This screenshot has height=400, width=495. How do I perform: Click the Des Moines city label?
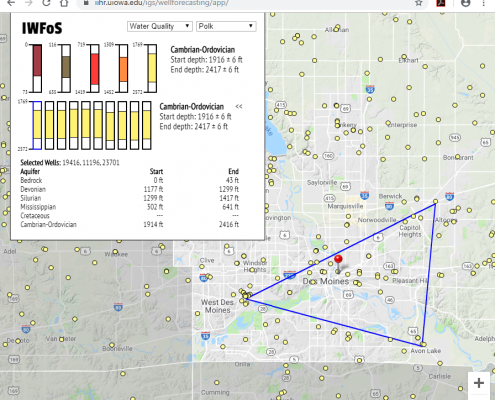pos(326,282)
